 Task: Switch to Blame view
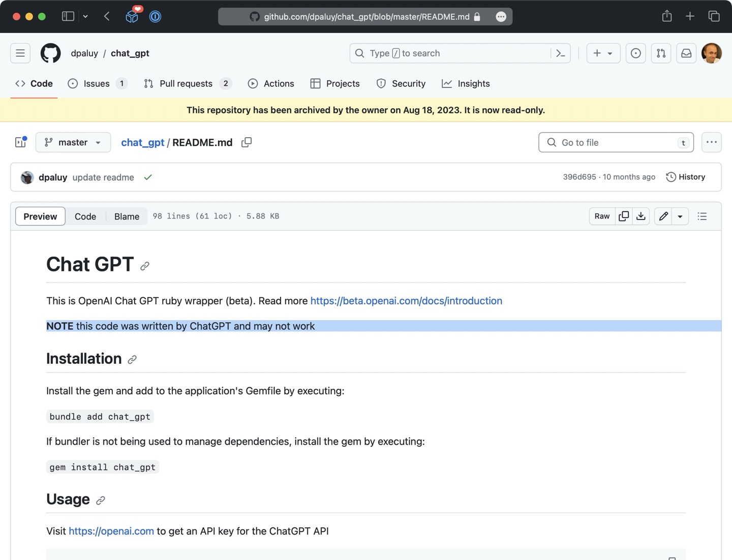pos(127,216)
